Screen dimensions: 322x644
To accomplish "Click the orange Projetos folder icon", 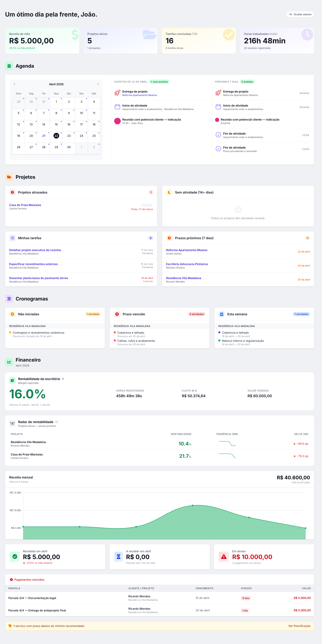I will click(x=9, y=177).
